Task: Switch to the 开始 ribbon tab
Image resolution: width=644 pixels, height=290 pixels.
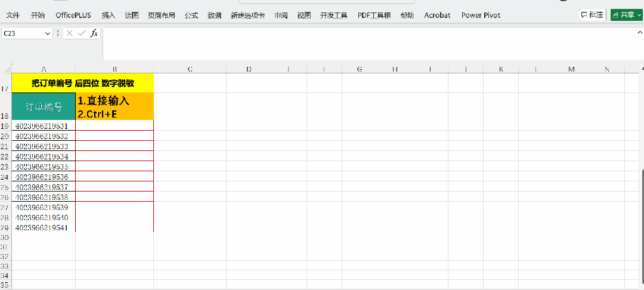Action: (x=38, y=15)
